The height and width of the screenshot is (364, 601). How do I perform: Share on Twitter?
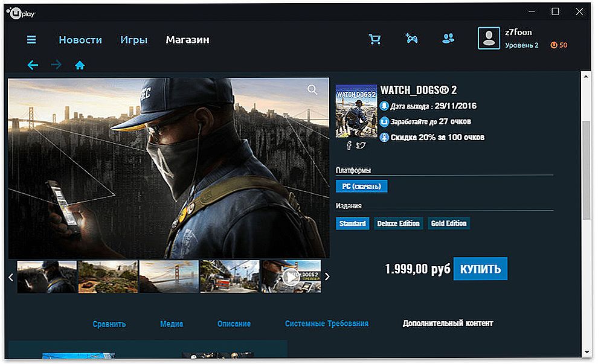coord(361,145)
